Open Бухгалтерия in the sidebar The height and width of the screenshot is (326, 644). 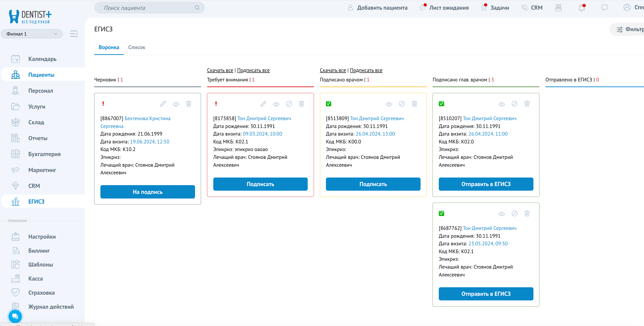point(43,154)
